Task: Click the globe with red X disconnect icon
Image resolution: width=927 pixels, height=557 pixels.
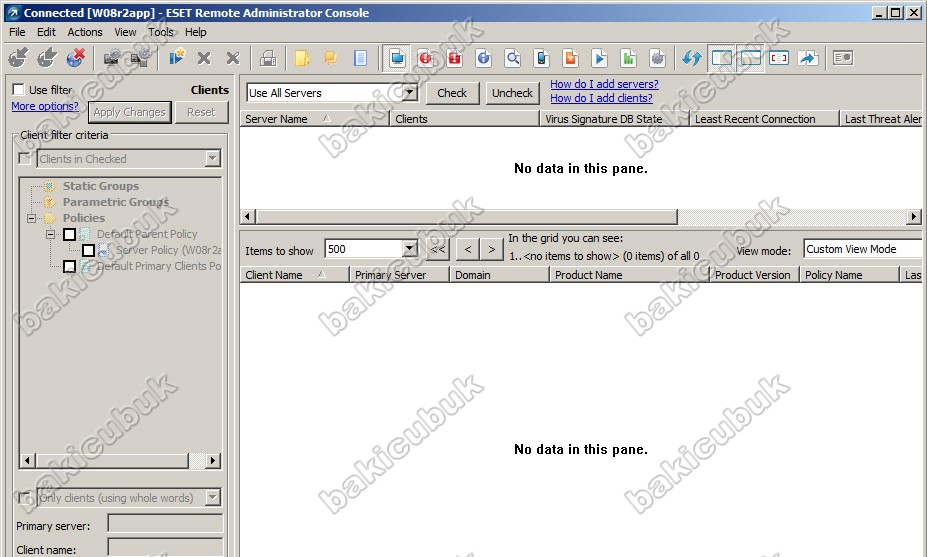Action: (x=75, y=58)
